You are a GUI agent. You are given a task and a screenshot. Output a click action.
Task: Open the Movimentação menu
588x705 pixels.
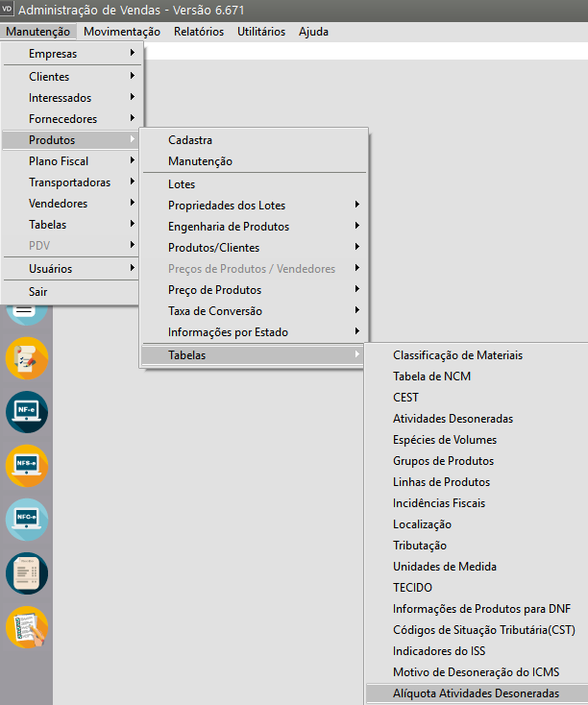click(x=122, y=32)
